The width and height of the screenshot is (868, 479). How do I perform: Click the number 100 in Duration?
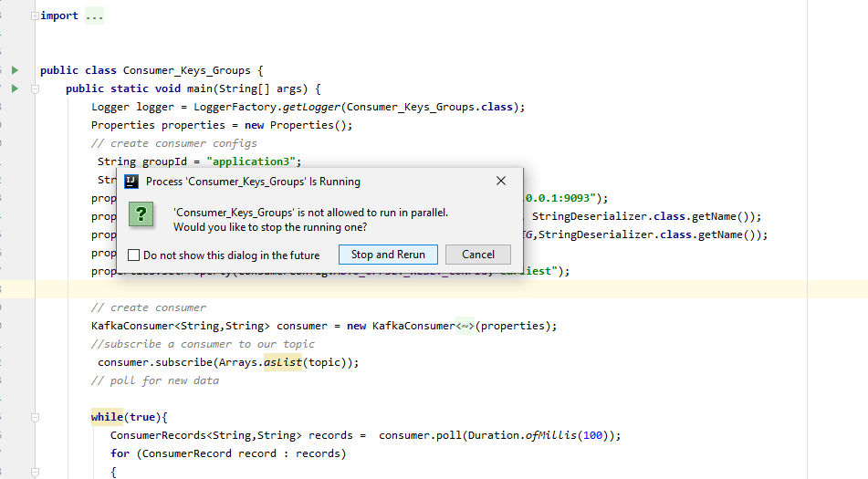point(593,435)
